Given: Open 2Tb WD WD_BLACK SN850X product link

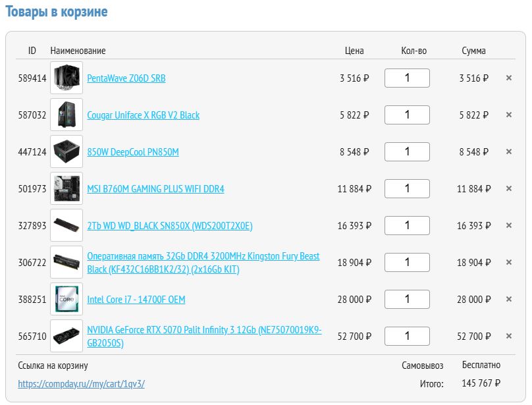Looking at the screenshot, I should [x=170, y=226].
